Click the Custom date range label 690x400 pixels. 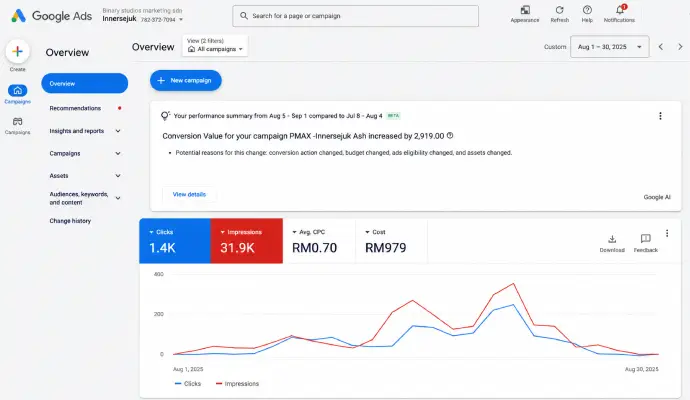(555, 47)
